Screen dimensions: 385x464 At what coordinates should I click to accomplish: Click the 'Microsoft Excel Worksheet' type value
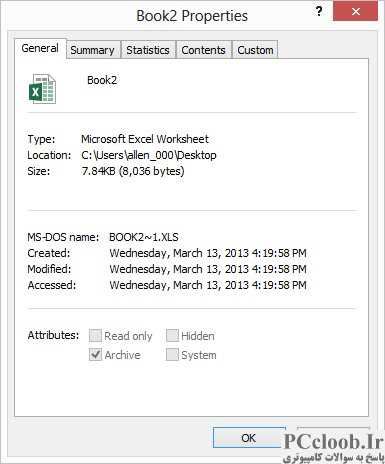click(x=145, y=139)
